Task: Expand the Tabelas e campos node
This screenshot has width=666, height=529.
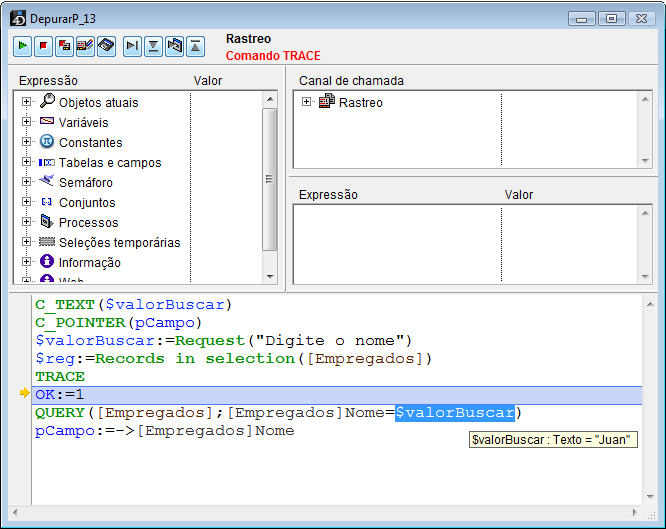Action: 27,162
